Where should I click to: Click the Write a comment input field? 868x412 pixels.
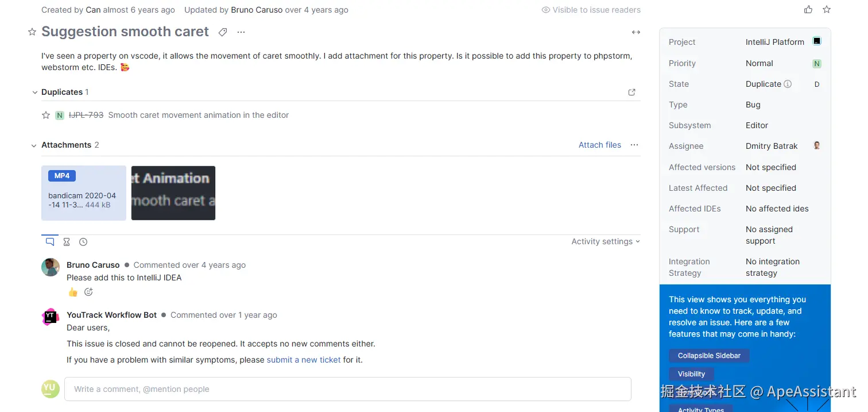(347, 389)
